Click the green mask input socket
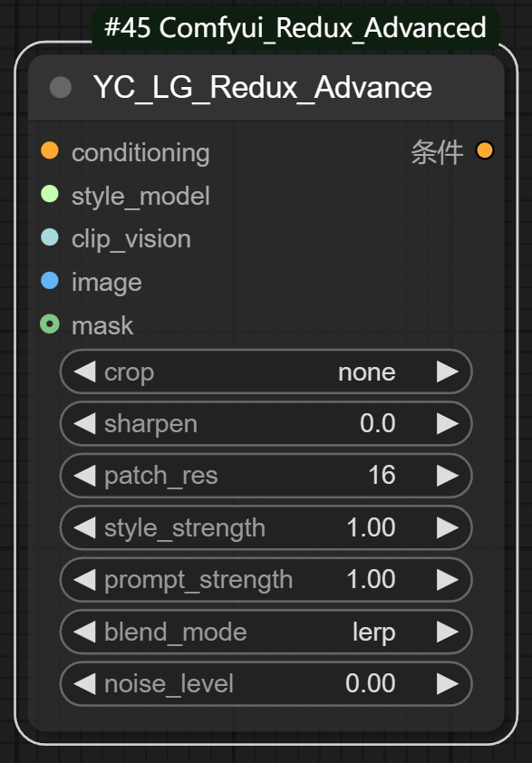532x763 pixels. click(50, 324)
